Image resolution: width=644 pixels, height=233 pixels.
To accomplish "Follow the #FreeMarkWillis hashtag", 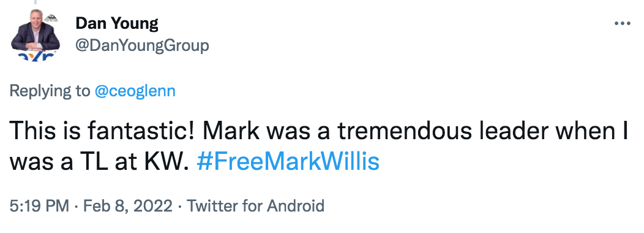I will [x=288, y=161].
